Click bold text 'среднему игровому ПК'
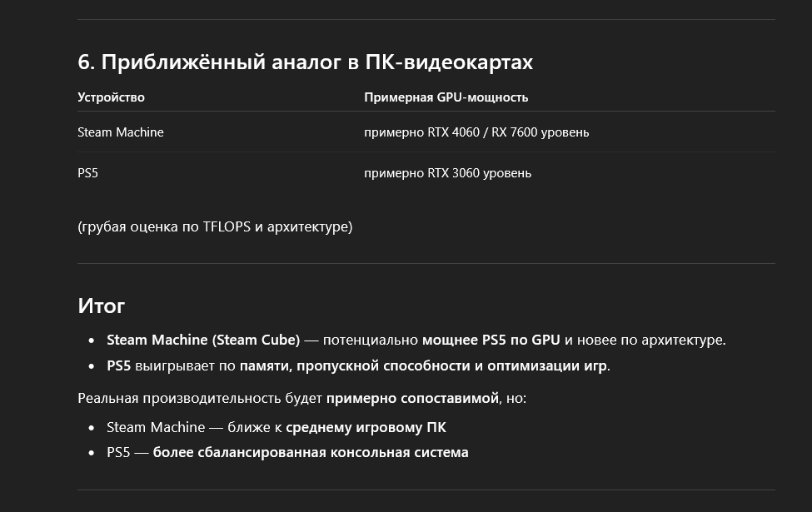 tap(366, 428)
